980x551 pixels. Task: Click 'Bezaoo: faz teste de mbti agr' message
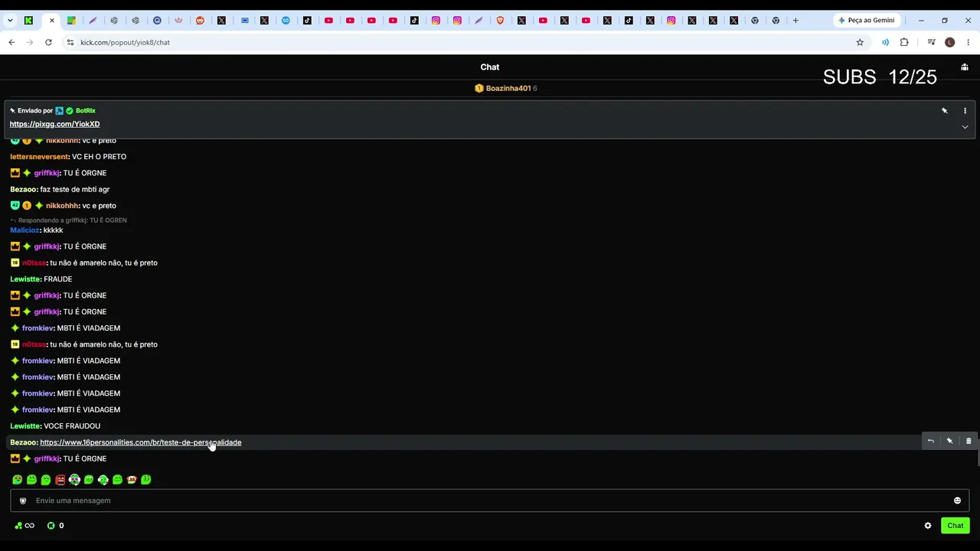pyautogui.click(x=60, y=189)
